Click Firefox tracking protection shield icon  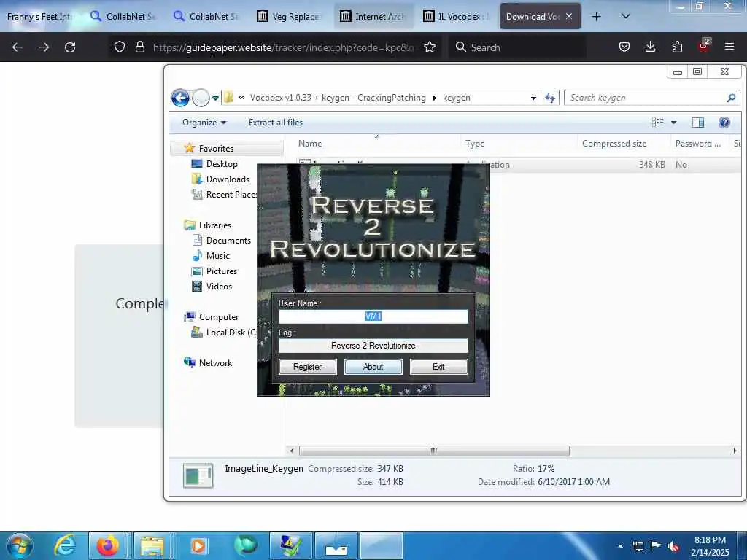tap(120, 47)
